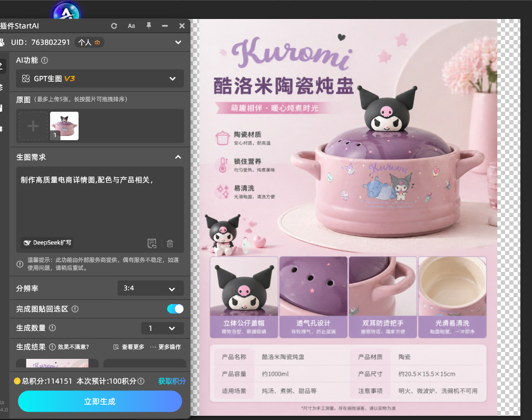The image size is (532, 420).
Task: Click the gold coin 总积分 icon
Action: point(17,381)
